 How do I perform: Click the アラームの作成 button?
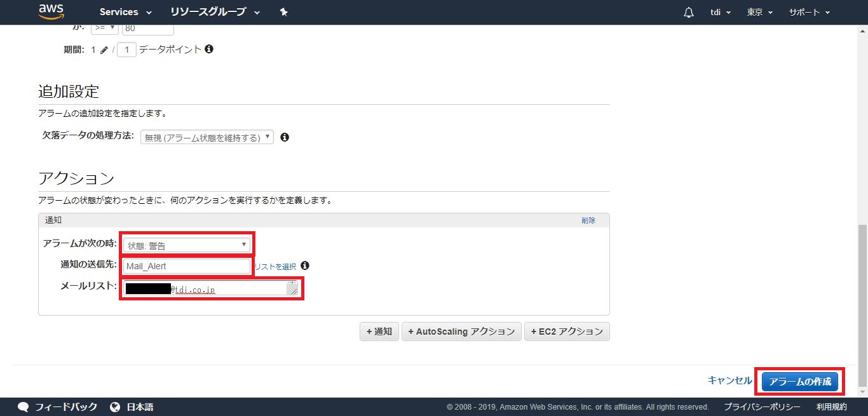pyautogui.click(x=799, y=381)
